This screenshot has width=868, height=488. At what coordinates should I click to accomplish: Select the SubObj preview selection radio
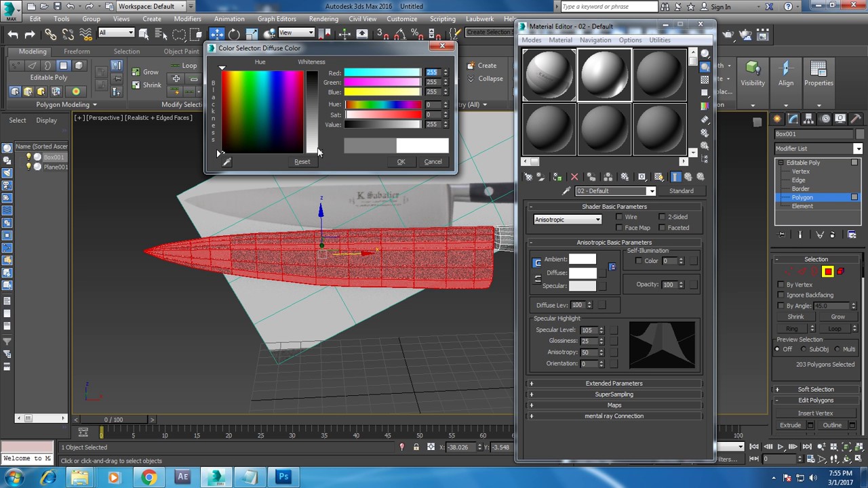(x=804, y=349)
